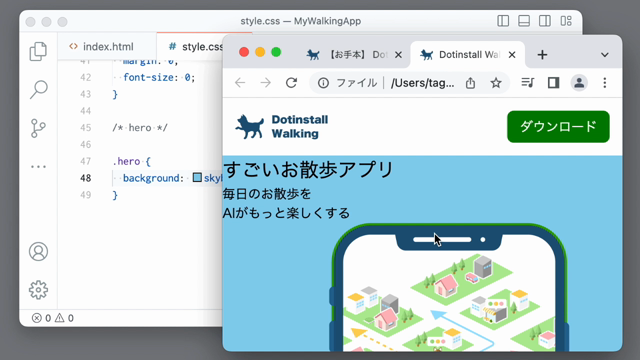Click line number 47 in the editor gutter
The width and height of the screenshot is (640, 360).
point(85,161)
